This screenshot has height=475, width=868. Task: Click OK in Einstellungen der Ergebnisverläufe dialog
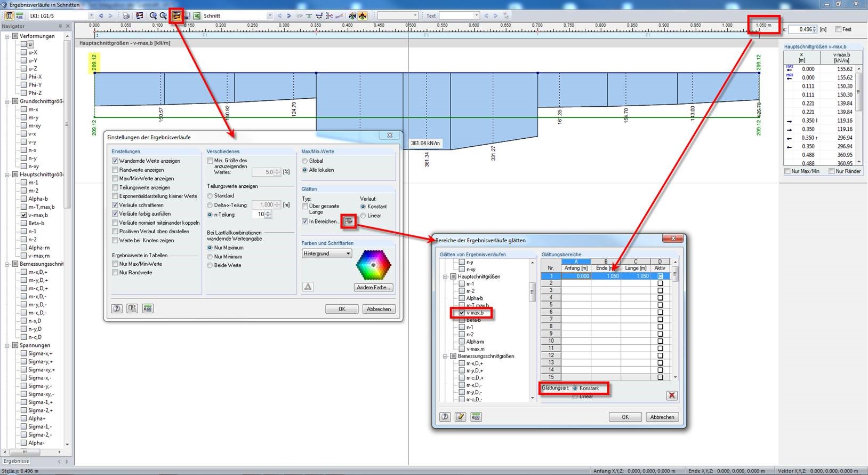tap(342, 309)
